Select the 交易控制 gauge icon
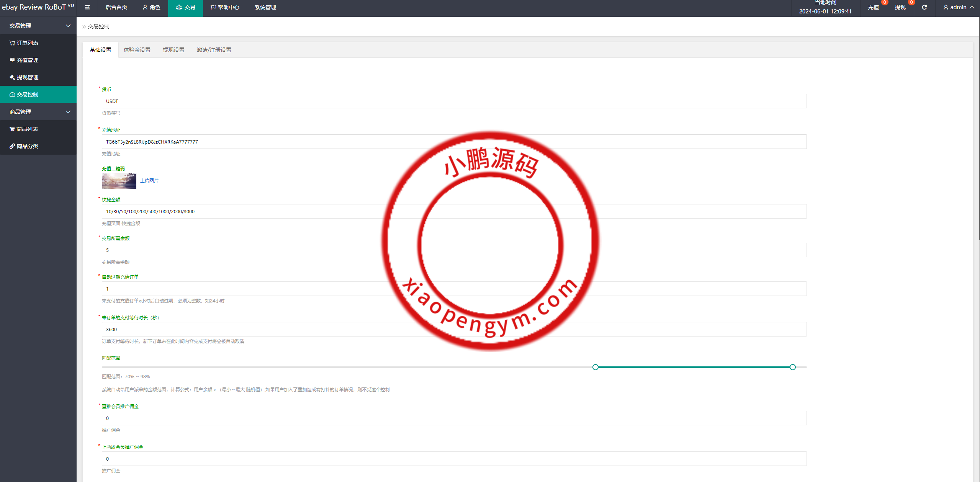 pyautogui.click(x=12, y=94)
